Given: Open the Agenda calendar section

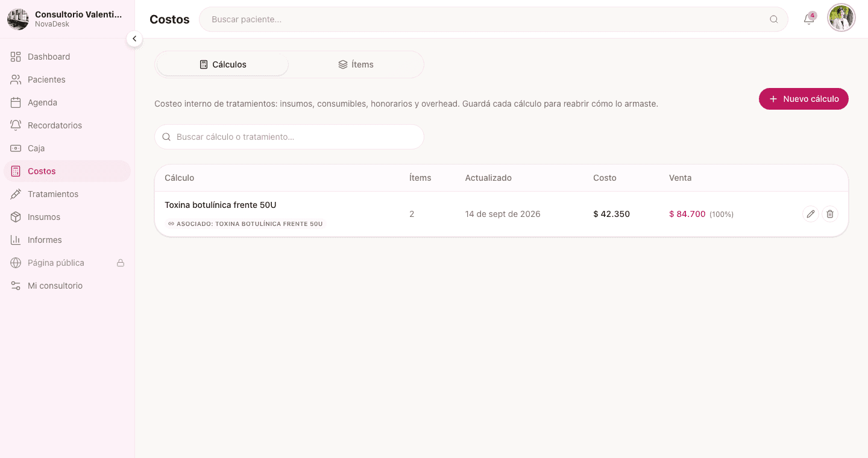Looking at the screenshot, I should (x=67, y=102).
